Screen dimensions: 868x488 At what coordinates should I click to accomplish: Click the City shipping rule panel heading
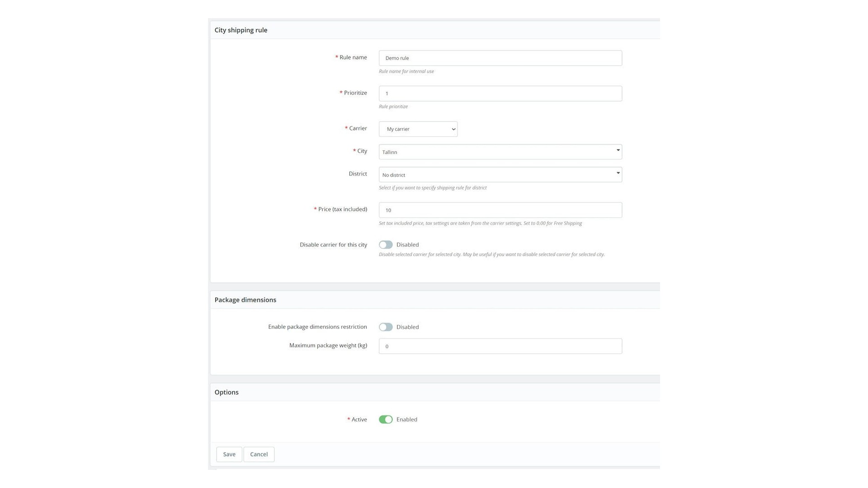click(241, 30)
